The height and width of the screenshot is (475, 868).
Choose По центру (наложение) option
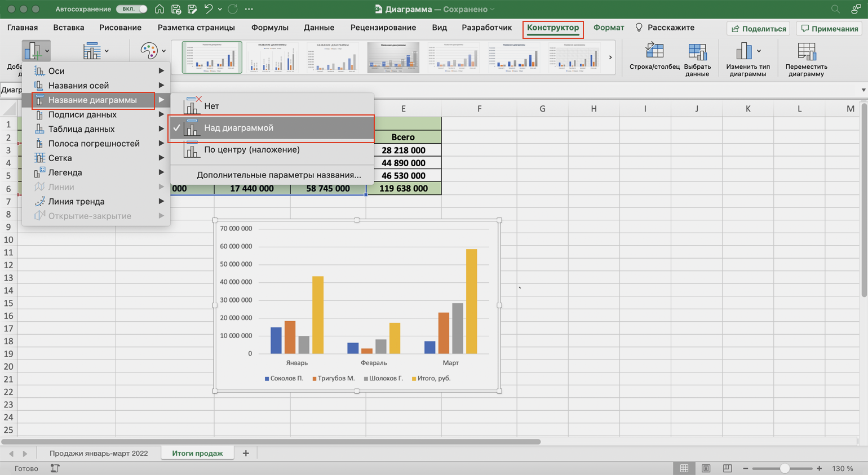(x=272, y=150)
